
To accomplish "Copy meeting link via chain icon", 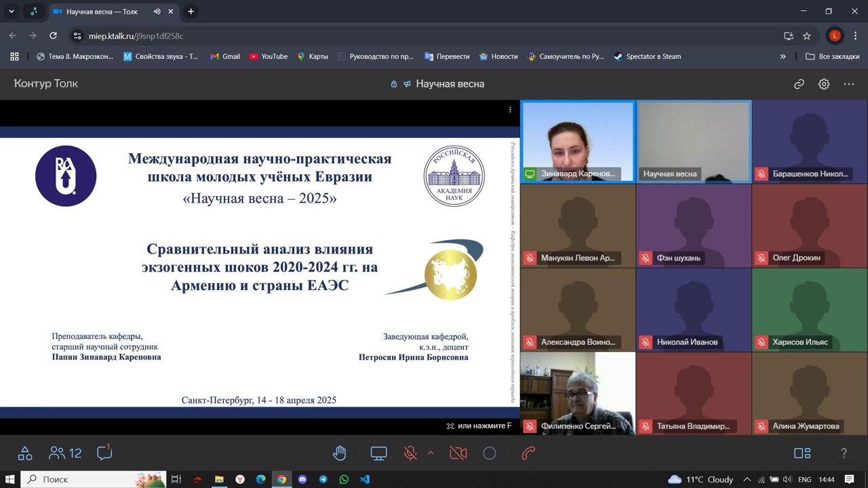I will pos(799,84).
